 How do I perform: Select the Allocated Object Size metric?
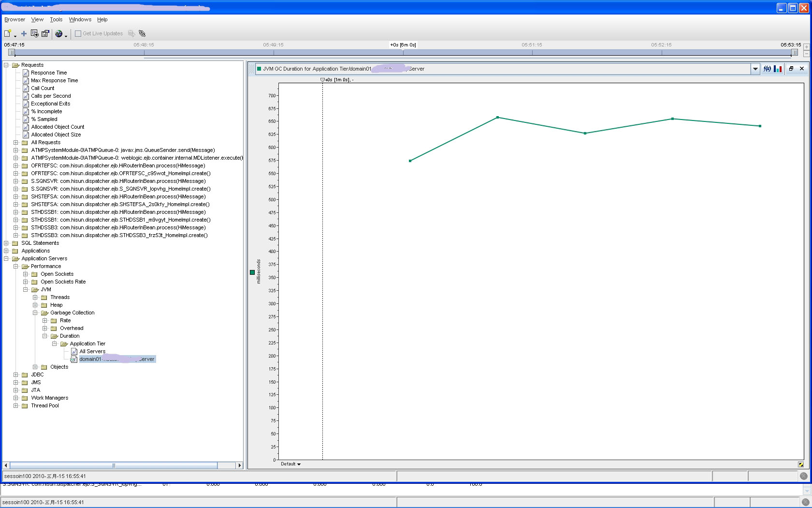pos(56,134)
